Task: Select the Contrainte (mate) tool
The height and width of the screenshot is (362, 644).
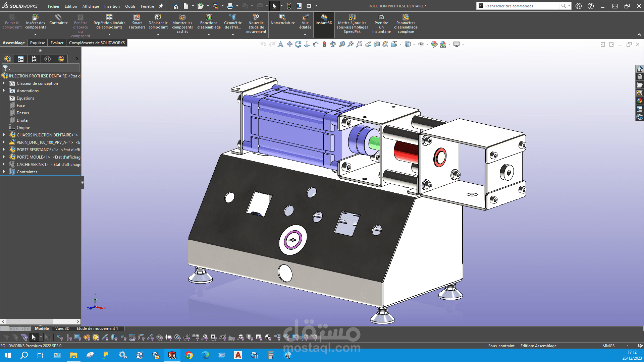Action: [58, 19]
